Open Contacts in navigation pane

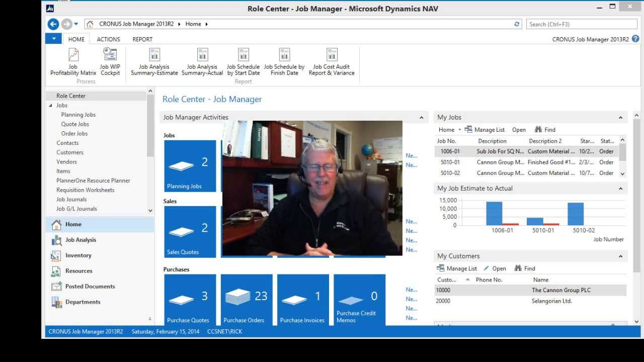(x=67, y=143)
